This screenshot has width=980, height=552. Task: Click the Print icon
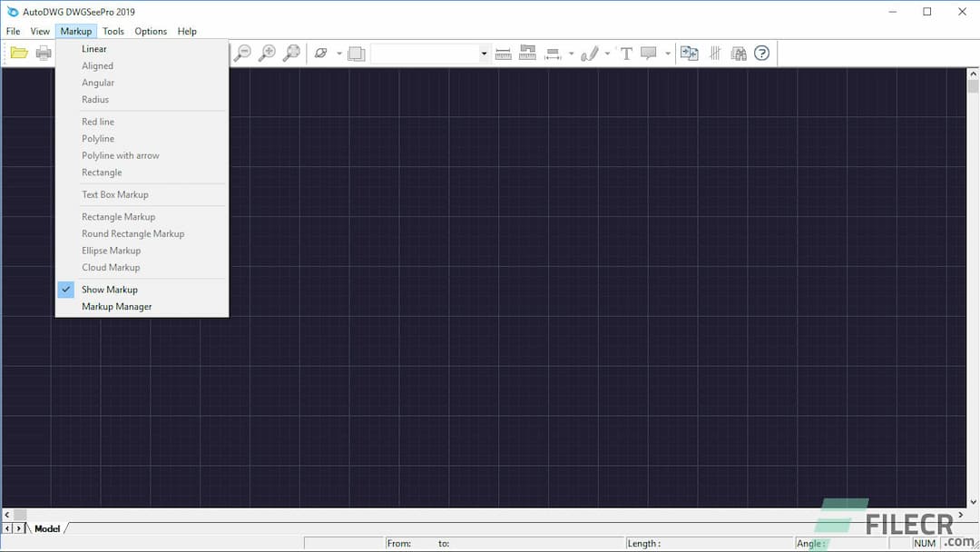43,53
